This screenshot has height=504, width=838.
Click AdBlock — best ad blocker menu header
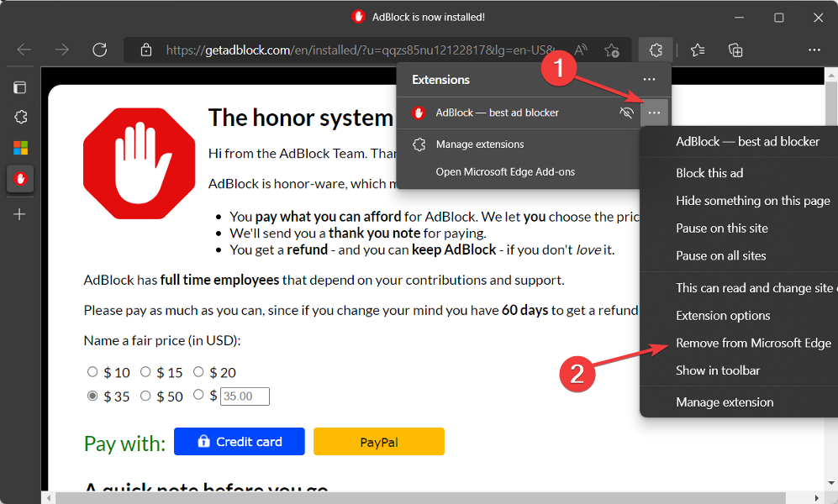pyautogui.click(x=747, y=141)
